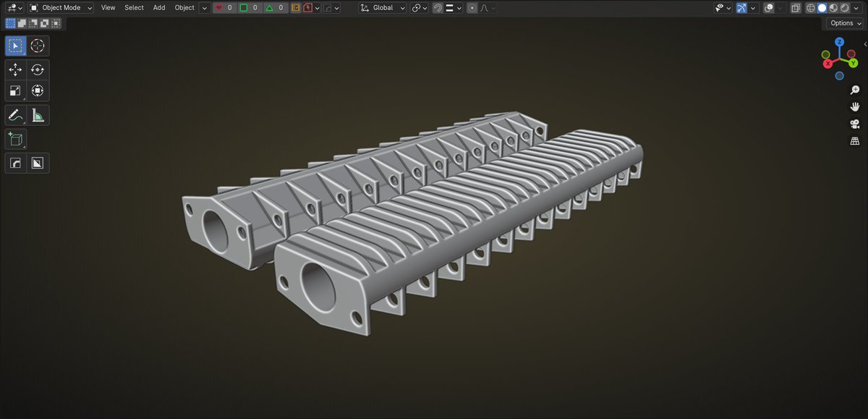868x419 pixels.
Task: Click the red X axis gizmo
Action: click(x=827, y=64)
